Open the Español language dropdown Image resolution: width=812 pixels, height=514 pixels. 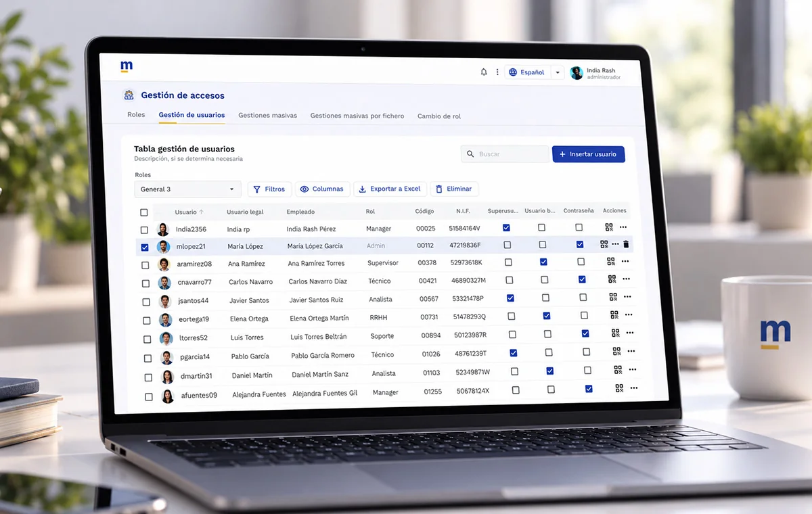click(x=527, y=72)
